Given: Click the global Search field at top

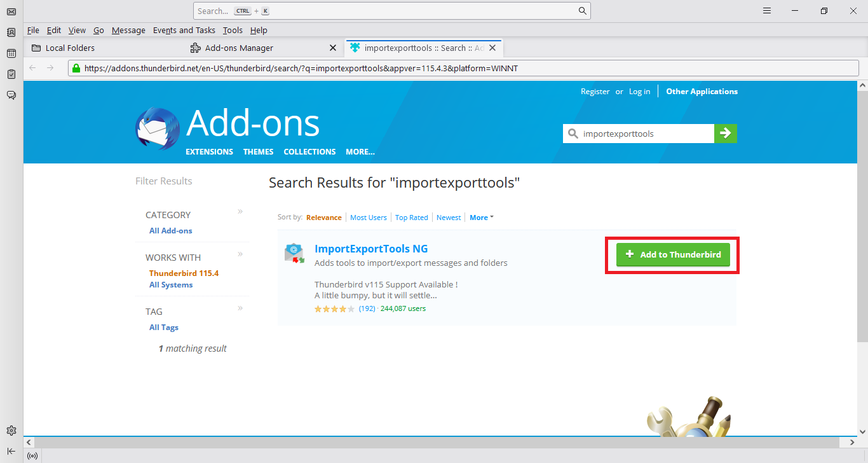Looking at the screenshot, I should [x=391, y=11].
